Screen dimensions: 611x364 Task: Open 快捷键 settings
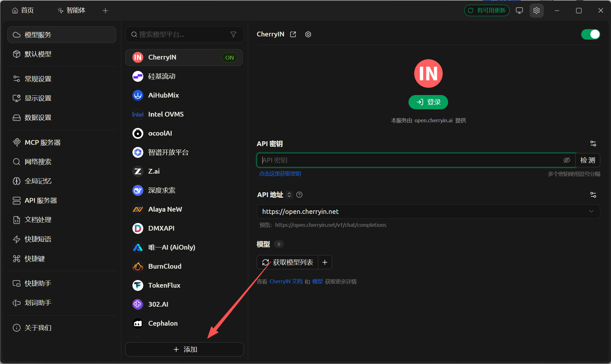(x=62, y=259)
